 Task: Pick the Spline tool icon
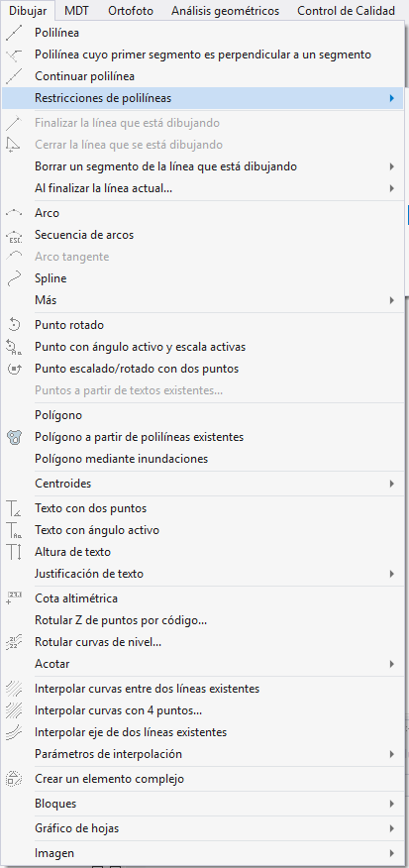click(14, 278)
